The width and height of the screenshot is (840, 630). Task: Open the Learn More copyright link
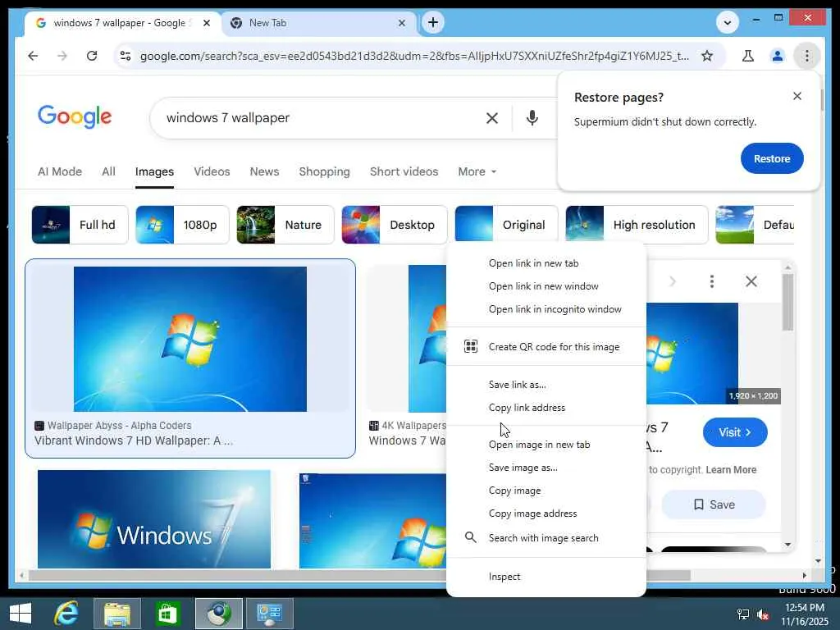click(x=731, y=470)
